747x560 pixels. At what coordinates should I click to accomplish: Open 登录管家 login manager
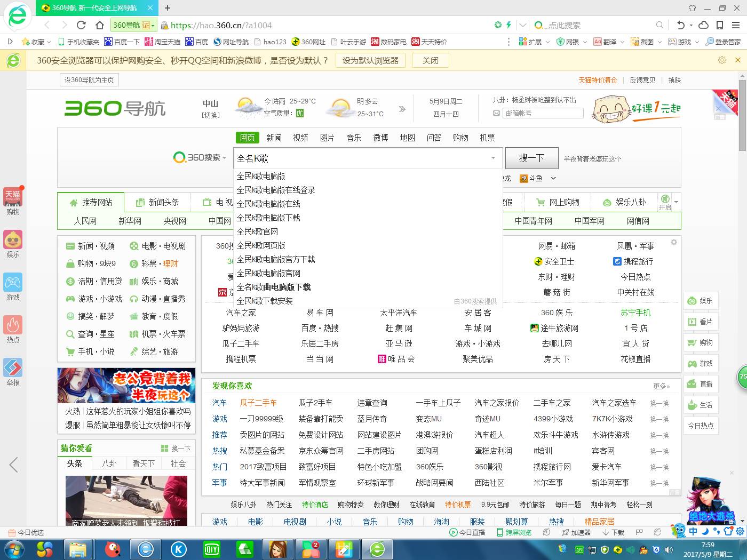point(723,42)
